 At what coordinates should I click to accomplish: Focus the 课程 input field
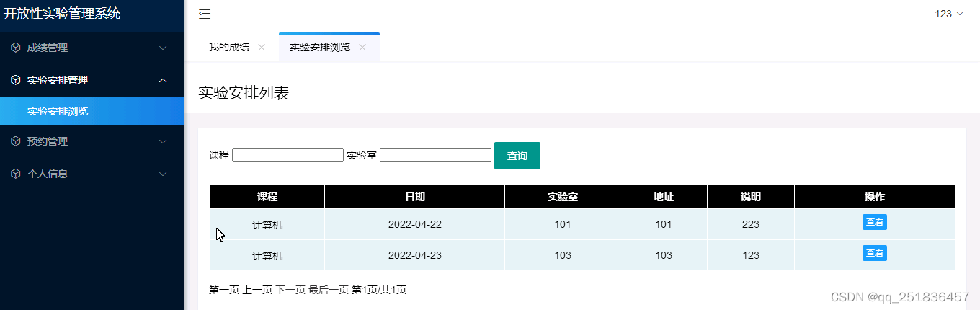tap(288, 155)
